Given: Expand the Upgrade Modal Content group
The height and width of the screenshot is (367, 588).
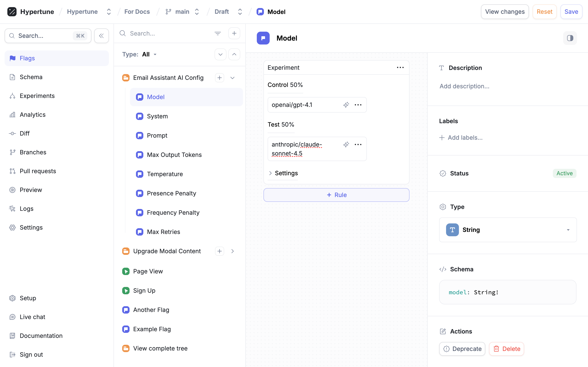Looking at the screenshot, I should click(232, 251).
